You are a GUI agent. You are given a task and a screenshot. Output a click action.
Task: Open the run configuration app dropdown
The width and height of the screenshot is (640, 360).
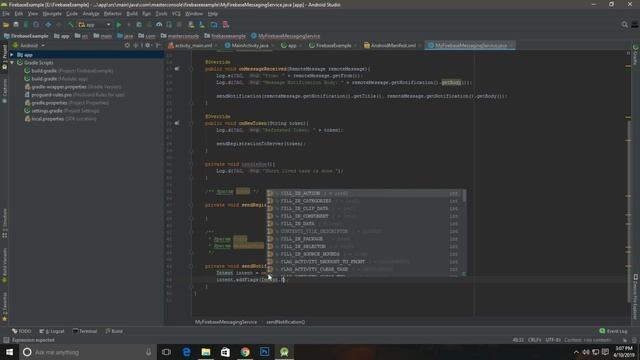(94, 25)
